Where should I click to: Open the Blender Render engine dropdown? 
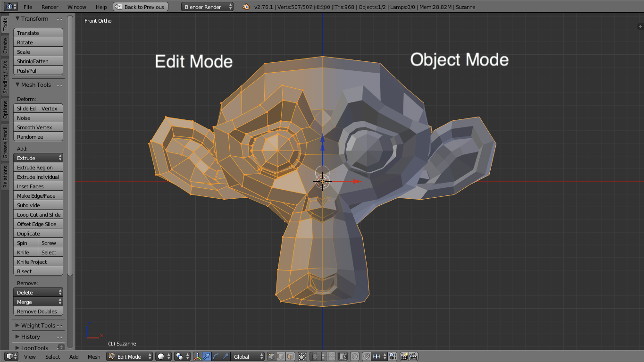[207, 7]
